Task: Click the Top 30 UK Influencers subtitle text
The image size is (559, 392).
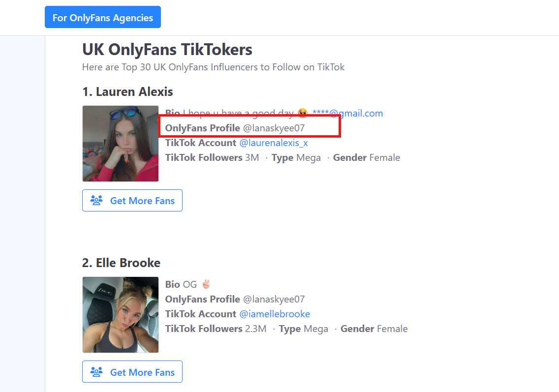Action: tap(213, 67)
